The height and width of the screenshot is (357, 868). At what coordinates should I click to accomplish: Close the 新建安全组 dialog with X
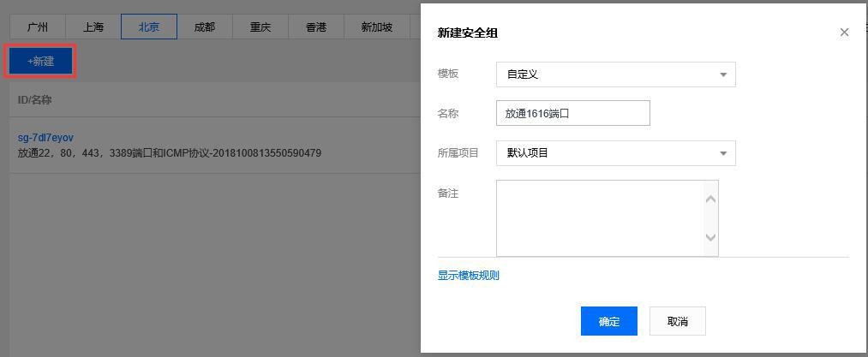(844, 33)
